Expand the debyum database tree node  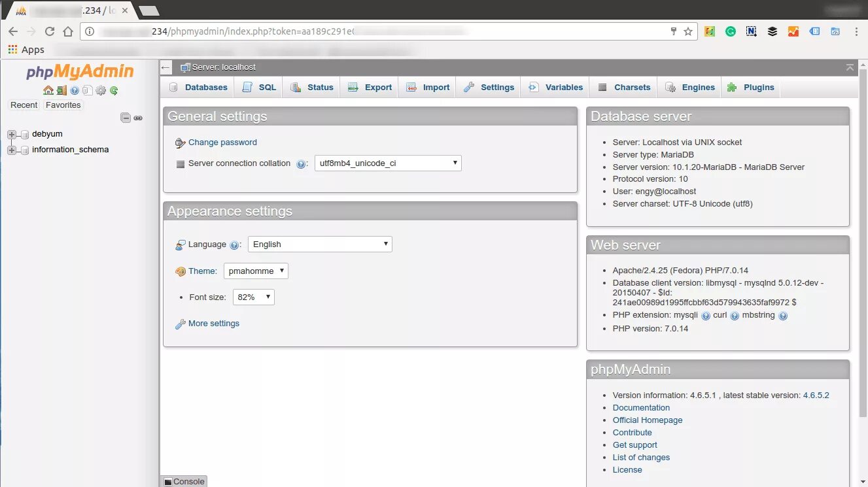pyautogui.click(x=11, y=134)
